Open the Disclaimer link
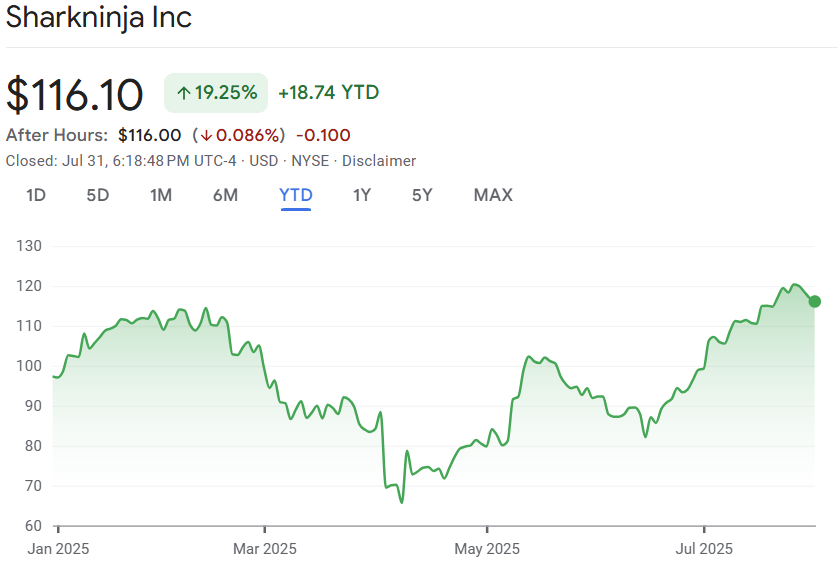This screenshot has width=838, height=568. coord(379,161)
